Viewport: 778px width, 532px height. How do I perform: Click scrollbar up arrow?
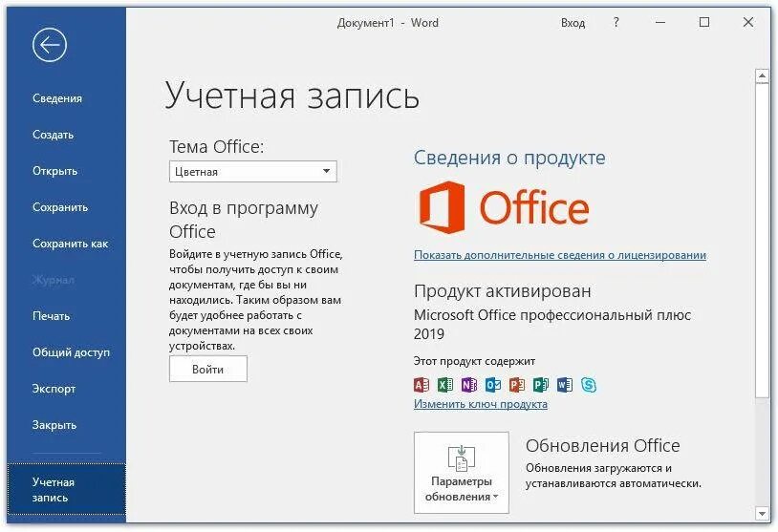coord(762,75)
